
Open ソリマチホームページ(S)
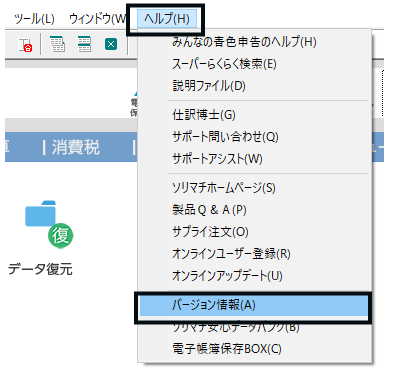point(255,188)
